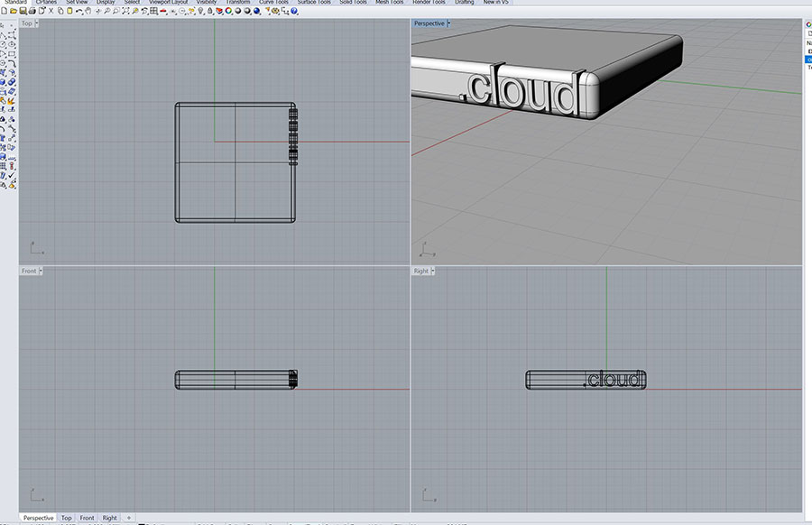Select the Rectangle tool in left toolbar
Viewport: 812px width, 525px height.
(12, 53)
